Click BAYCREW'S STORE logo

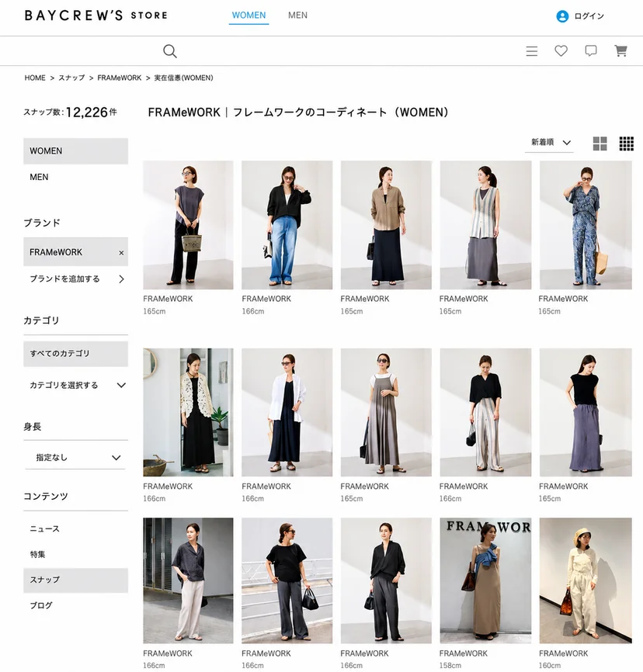tap(96, 16)
